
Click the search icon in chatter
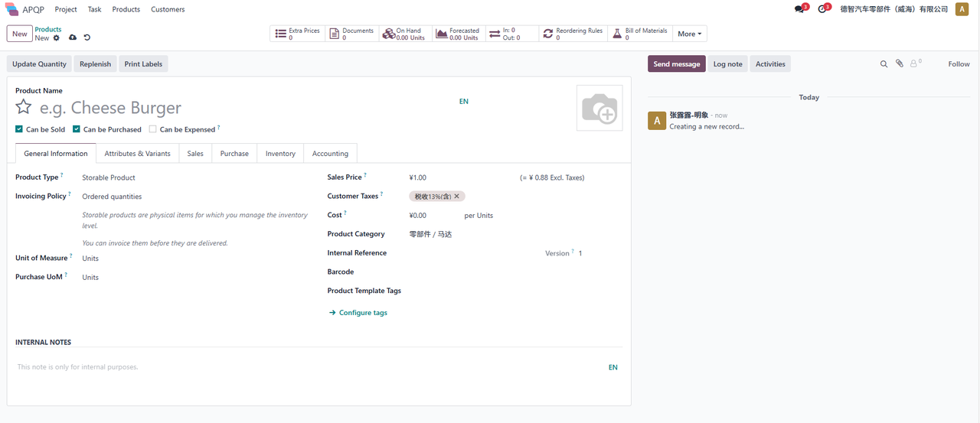[x=884, y=64]
